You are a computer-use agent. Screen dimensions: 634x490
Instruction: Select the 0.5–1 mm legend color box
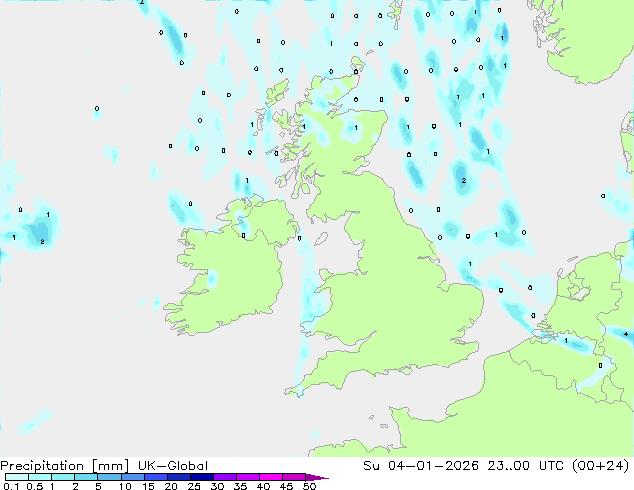point(40,477)
